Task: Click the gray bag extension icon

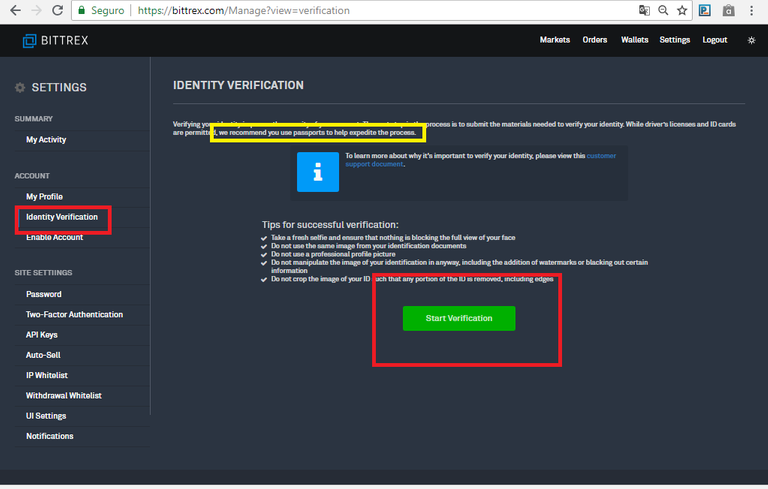Action: click(728, 10)
